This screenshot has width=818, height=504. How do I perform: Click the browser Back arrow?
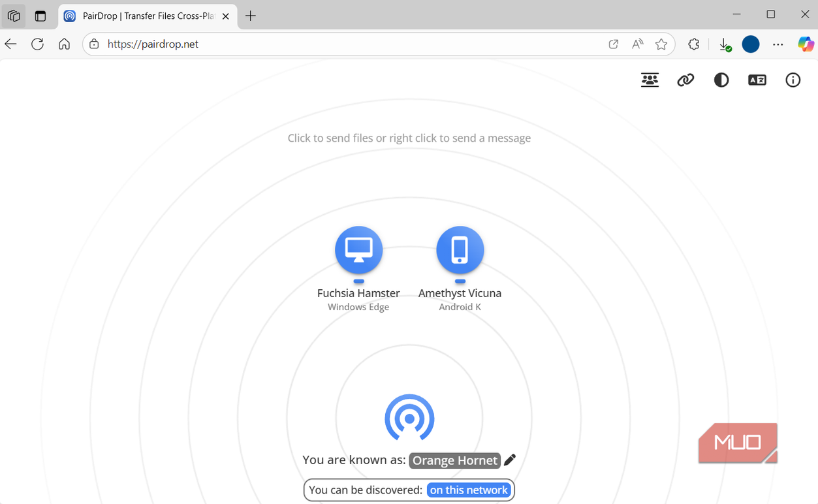[x=11, y=44]
